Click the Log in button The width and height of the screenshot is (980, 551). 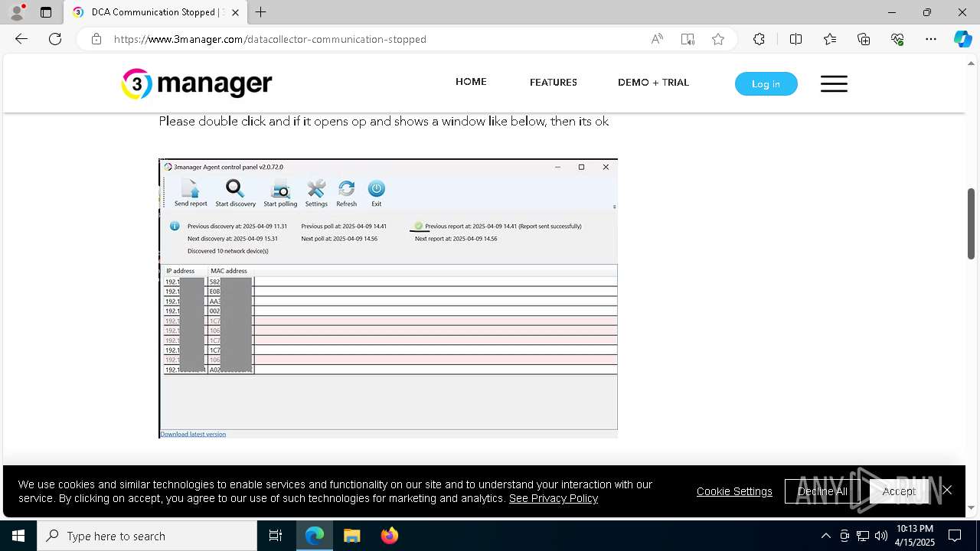point(766,83)
